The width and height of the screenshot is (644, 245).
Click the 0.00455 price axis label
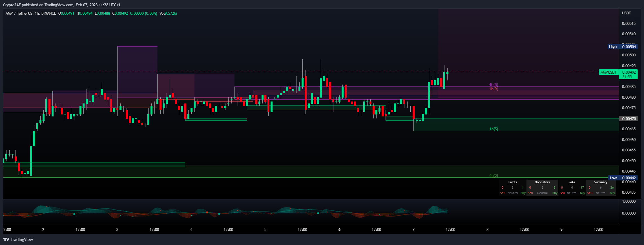[x=629, y=150]
